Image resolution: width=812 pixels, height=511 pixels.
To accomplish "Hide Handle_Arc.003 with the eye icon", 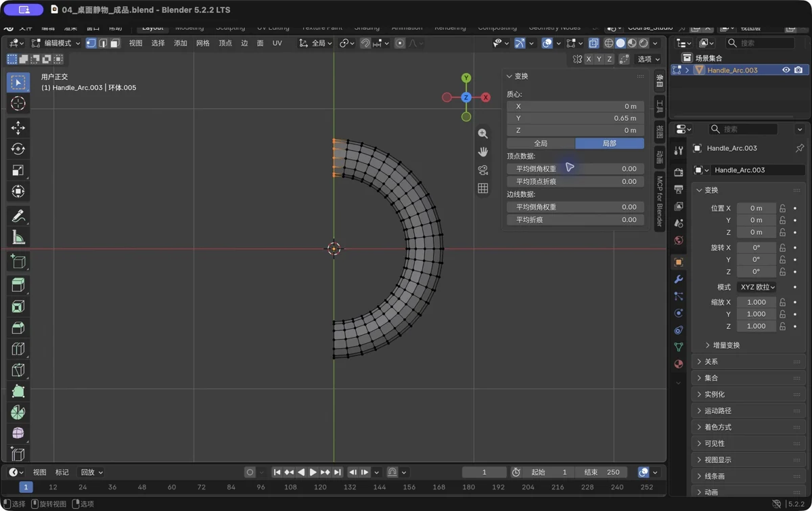I will [x=786, y=70].
